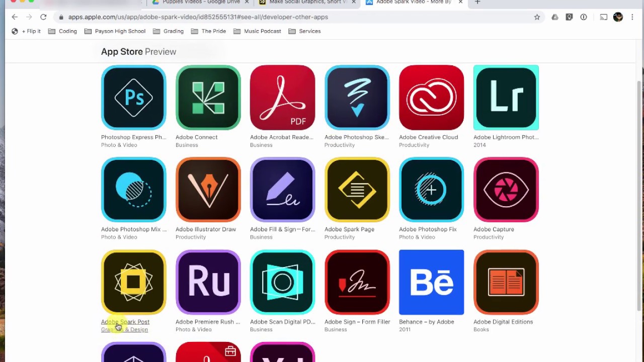Screen dimensions: 644x362
Task: Open the Chrome profile avatar
Action: (618, 17)
